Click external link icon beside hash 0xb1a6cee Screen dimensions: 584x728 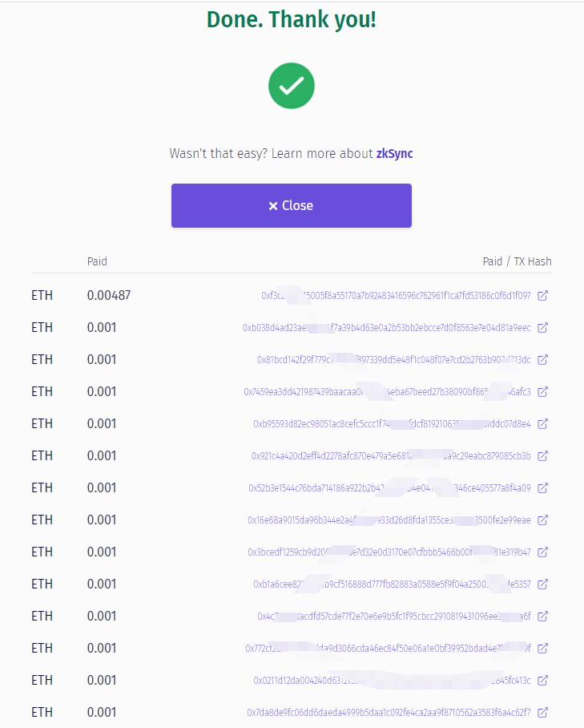[542, 584]
